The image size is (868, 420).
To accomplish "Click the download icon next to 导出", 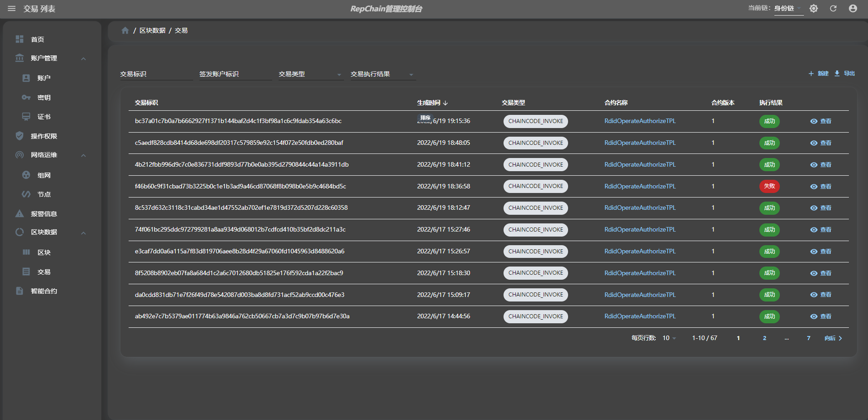I will pos(837,74).
